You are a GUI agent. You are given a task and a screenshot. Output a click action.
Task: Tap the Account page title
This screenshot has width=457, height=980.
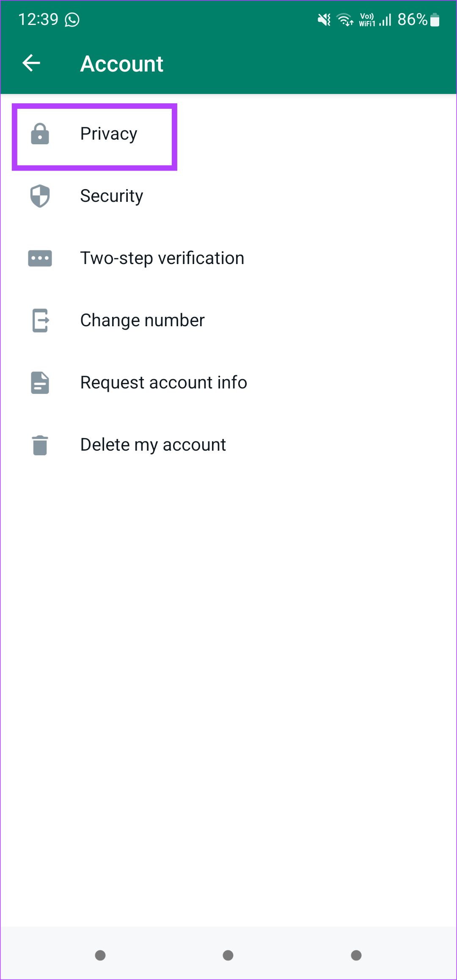(122, 64)
